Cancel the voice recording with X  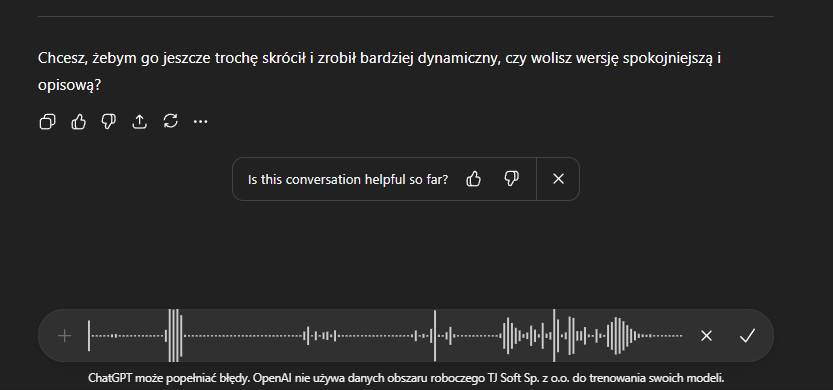[x=706, y=336]
